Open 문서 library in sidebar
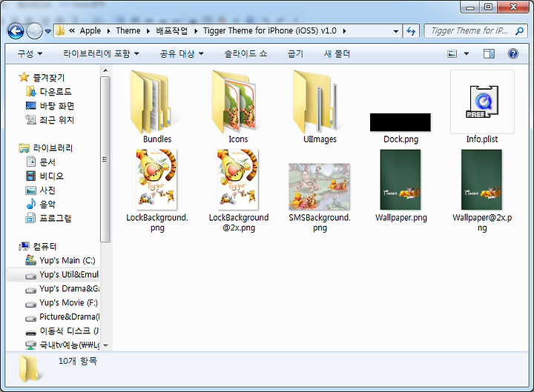This screenshot has height=392, width=534. click(x=41, y=162)
